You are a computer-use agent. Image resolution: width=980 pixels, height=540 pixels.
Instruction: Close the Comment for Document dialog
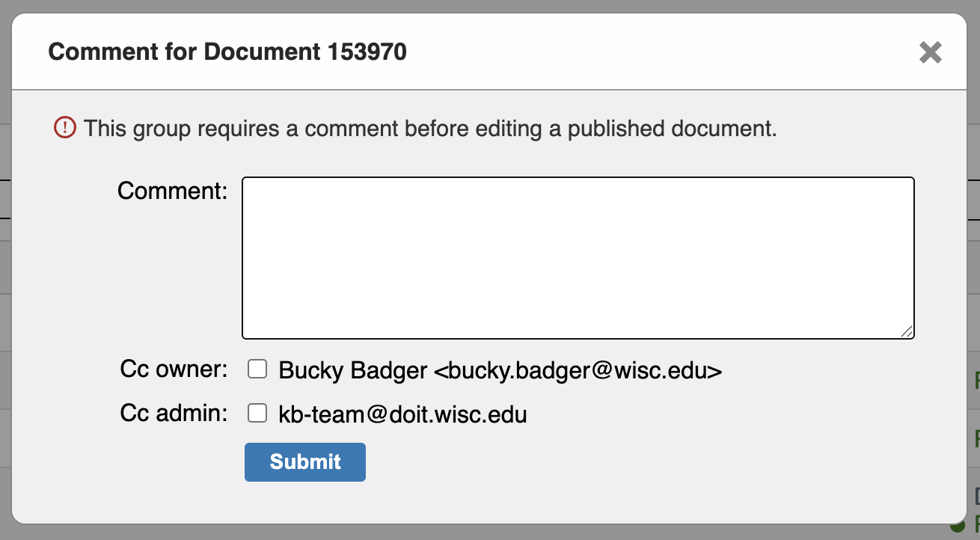930,52
